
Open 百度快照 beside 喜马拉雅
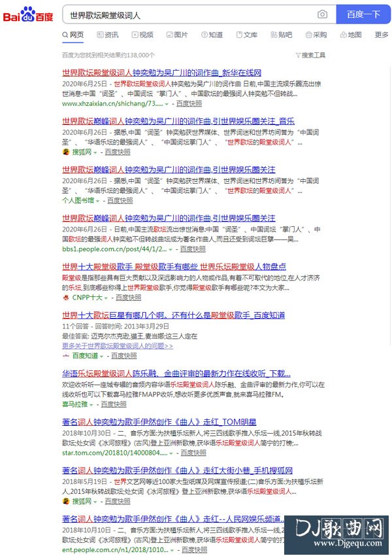114,404
